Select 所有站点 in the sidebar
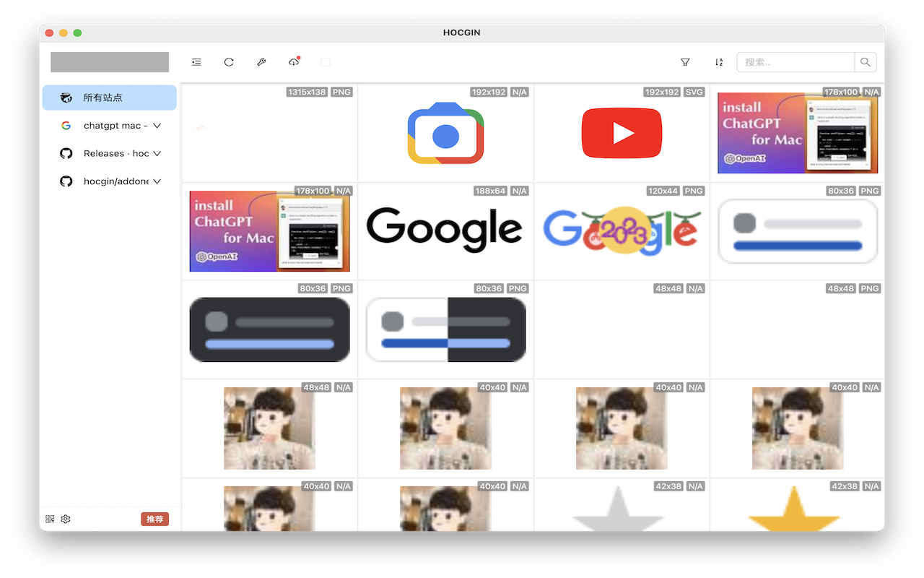Viewport: 924px width, 578px height. click(x=110, y=98)
